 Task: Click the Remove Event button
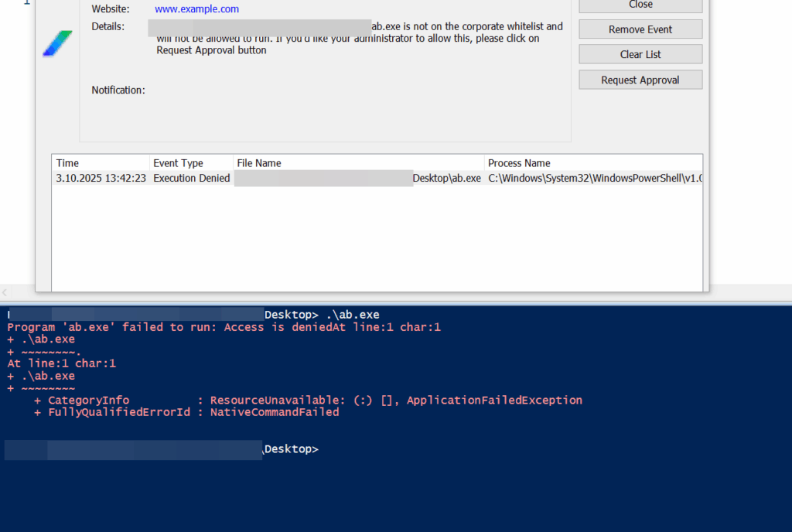pos(640,29)
